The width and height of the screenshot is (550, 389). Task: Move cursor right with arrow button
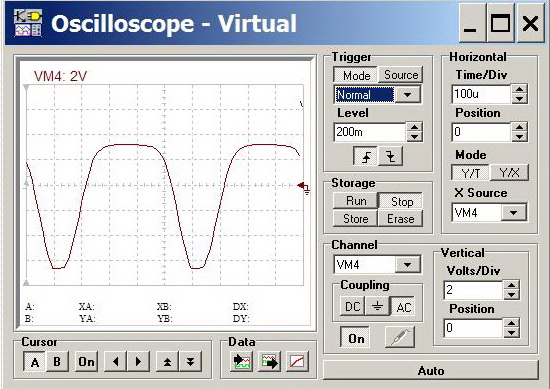pos(138,361)
